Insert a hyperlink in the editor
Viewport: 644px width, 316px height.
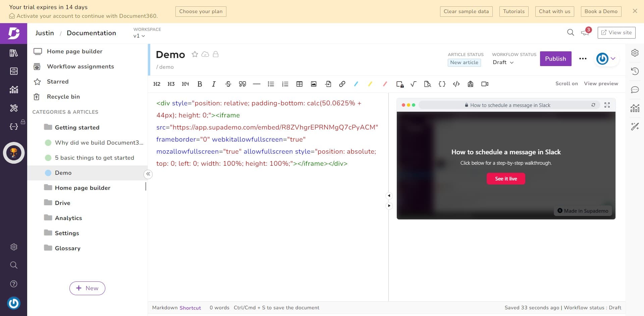point(342,84)
